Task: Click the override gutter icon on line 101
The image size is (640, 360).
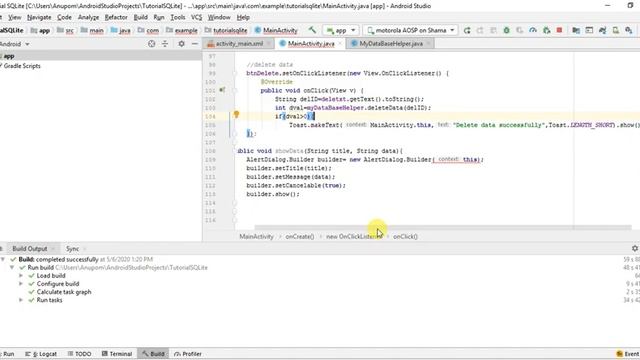Action: (222, 90)
